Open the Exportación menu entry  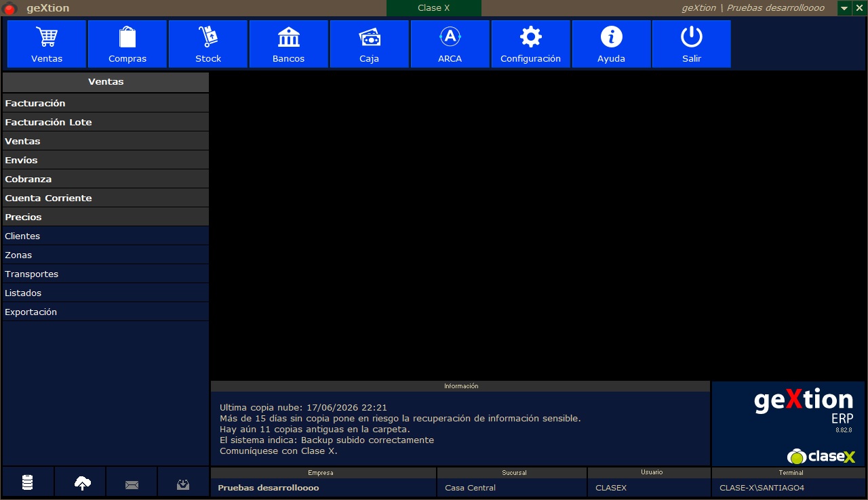pyautogui.click(x=106, y=312)
